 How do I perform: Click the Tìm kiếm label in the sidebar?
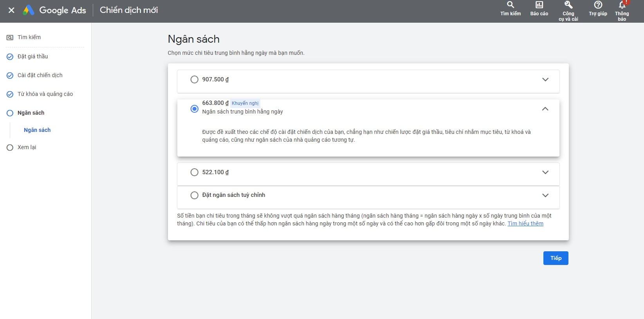[x=29, y=37]
